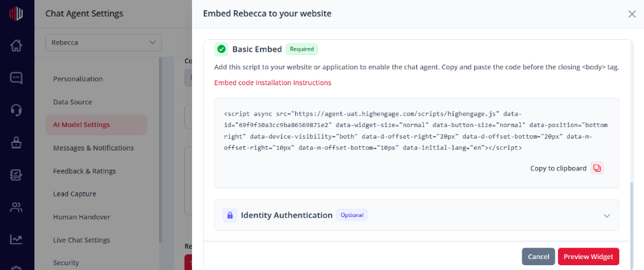The width and height of the screenshot is (644, 270).
Task: Click the Chat Agent Settings title
Action: [x=84, y=14]
